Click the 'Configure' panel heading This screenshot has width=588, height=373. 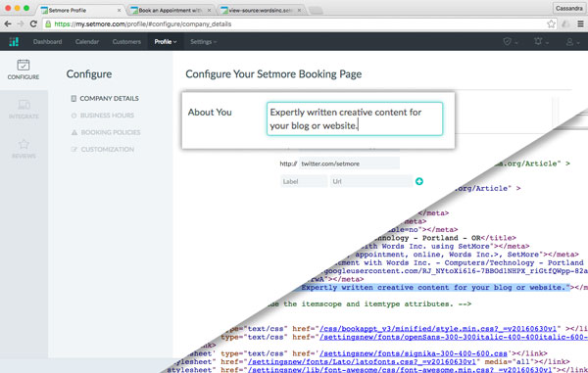[89, 74]
